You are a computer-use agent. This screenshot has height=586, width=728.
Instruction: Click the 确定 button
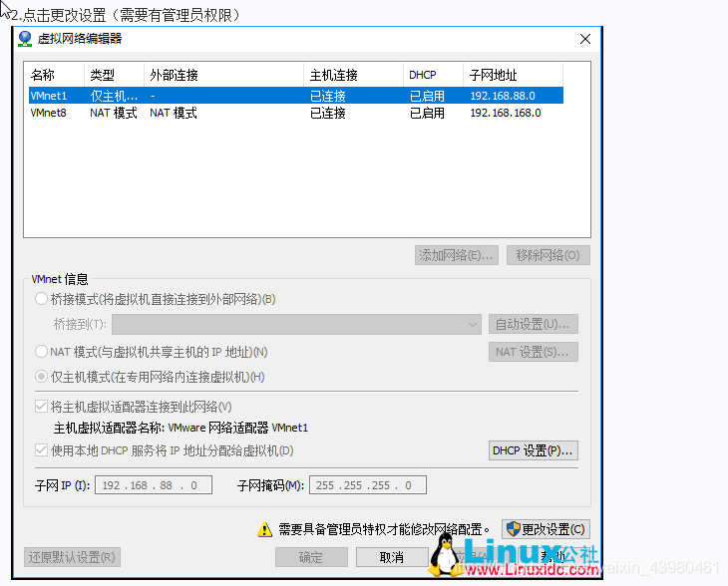(x=311, y=557)
